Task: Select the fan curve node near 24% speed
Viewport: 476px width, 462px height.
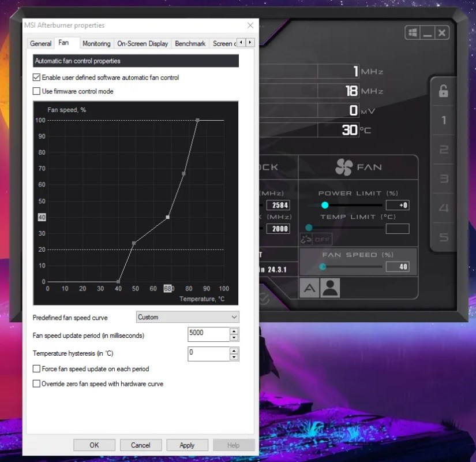Action: [134, 243]
